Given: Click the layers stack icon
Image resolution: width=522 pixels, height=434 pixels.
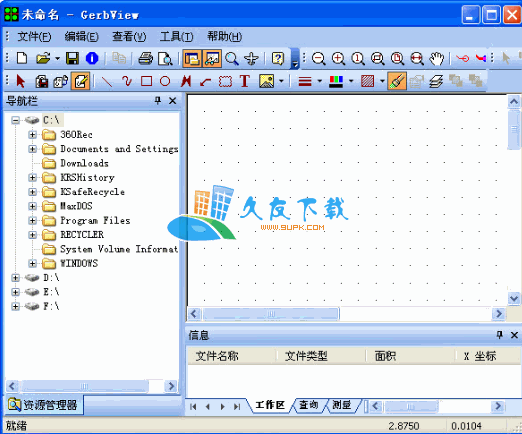Looking at the screenshot, I should click(x=436, y=81).
